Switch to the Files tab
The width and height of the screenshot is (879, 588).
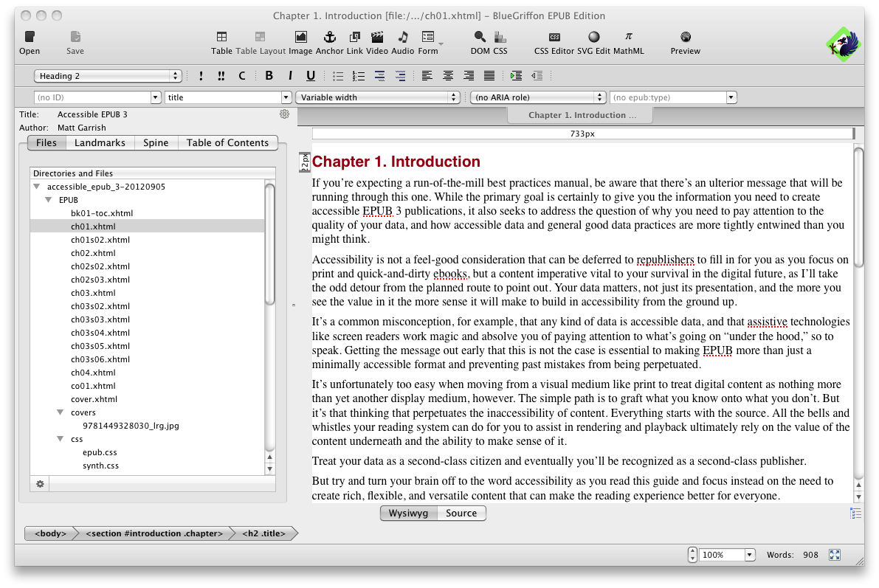[x=46, y=143]
